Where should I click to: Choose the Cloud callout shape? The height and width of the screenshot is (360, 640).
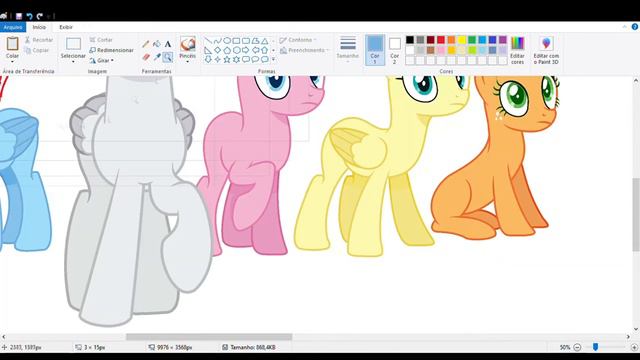click(264, 60)
